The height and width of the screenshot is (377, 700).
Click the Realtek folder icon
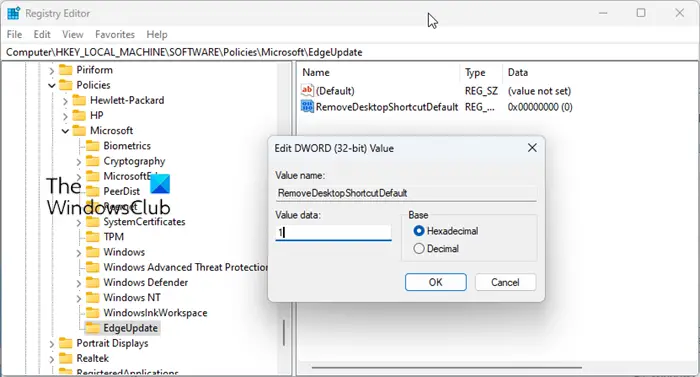point(66,359)
